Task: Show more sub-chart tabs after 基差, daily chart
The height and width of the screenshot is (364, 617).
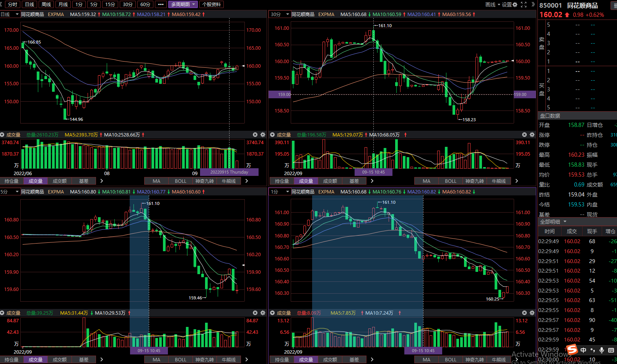Action: pyautogui.click(x=102, y=181)
